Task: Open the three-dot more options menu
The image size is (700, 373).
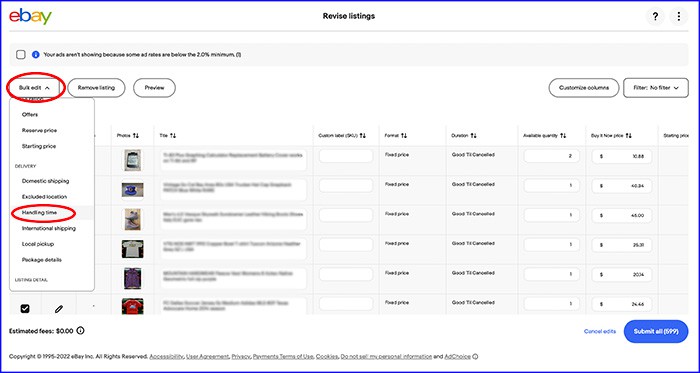Action: 679,17
